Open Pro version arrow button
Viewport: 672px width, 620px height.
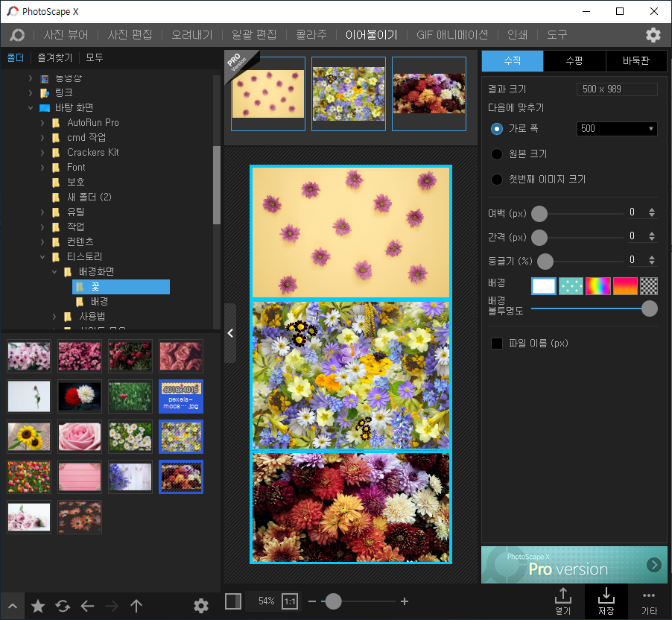[653, 565]
